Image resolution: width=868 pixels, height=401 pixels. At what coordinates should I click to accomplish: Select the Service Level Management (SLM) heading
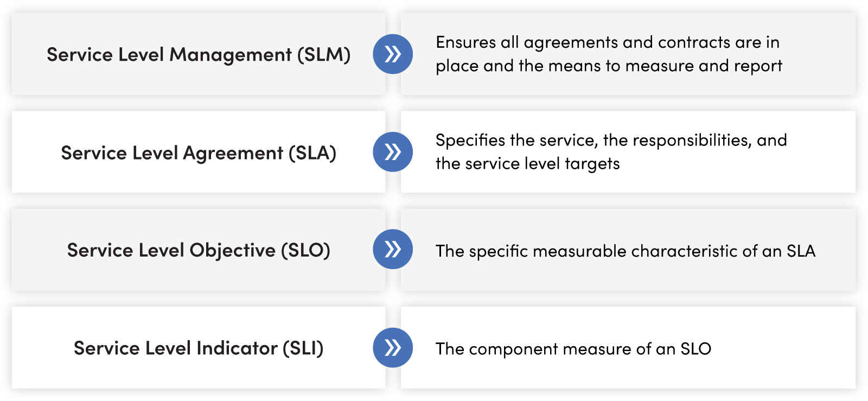tap(198, 55)
